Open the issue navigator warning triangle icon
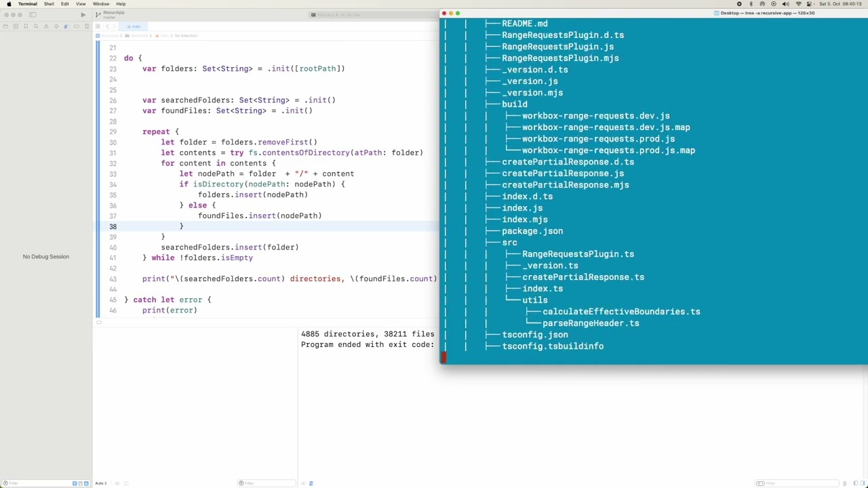 [46, 26]
